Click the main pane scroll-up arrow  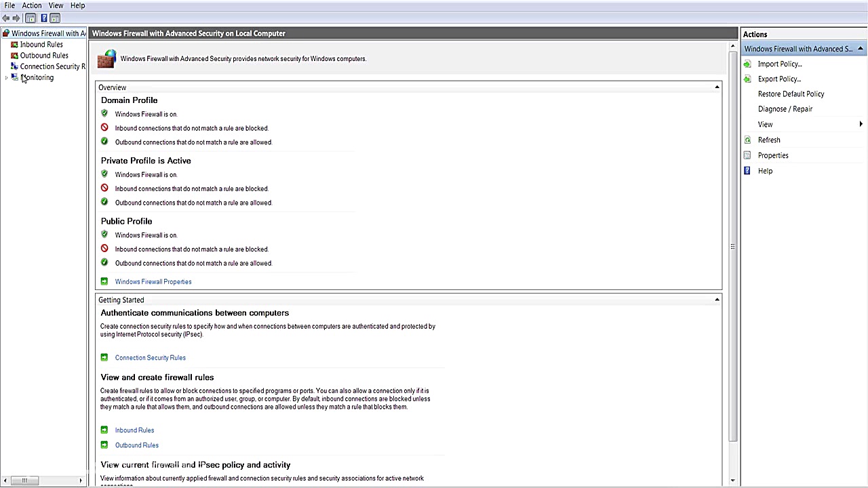point(732,46)
